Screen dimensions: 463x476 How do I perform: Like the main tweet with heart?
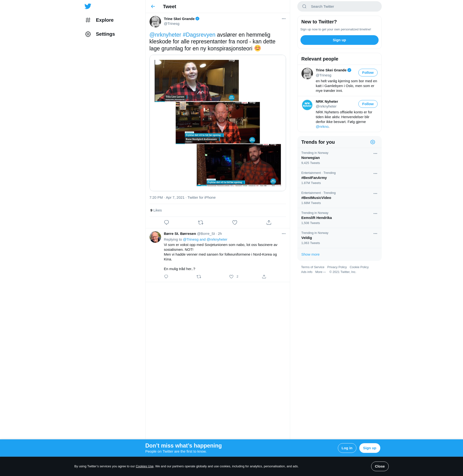pos(234,222)
